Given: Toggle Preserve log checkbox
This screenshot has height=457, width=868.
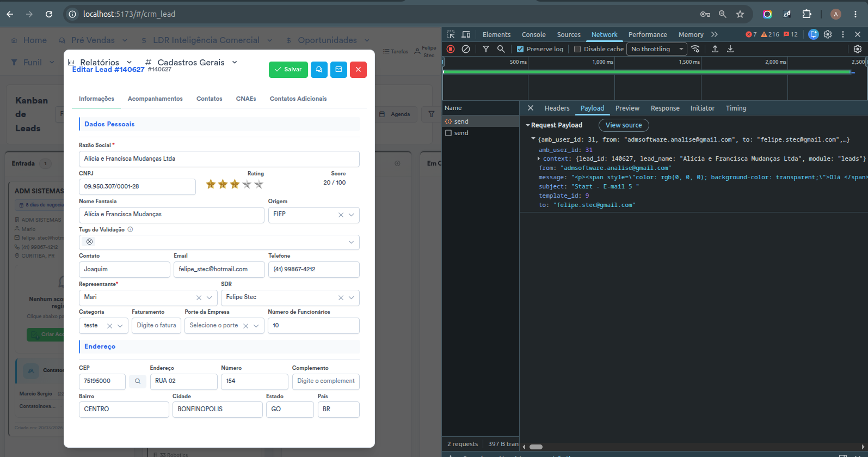Looking at the screenshot, I should [520, 49].
